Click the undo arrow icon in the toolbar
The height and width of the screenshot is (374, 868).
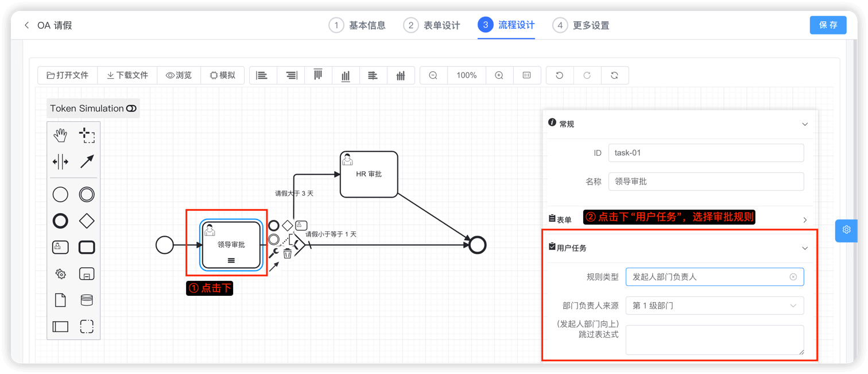click(x=560, y=75)
